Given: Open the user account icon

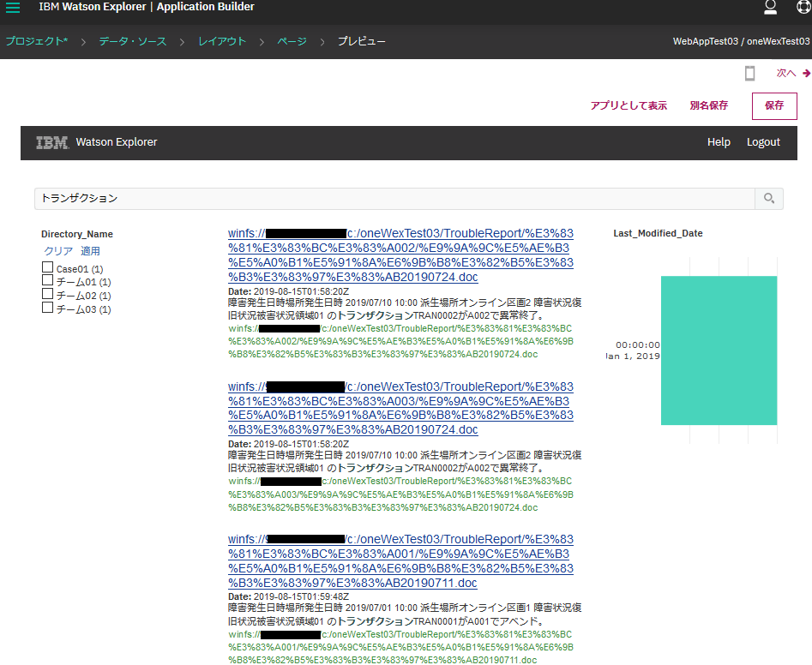Looking at the screenshot, I should 770,7.
